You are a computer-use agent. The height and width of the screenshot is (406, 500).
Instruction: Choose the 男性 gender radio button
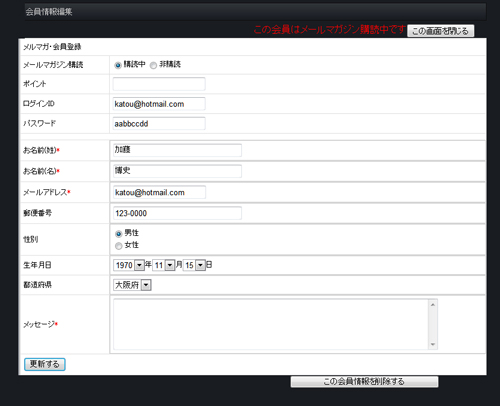tap(118, 234)
